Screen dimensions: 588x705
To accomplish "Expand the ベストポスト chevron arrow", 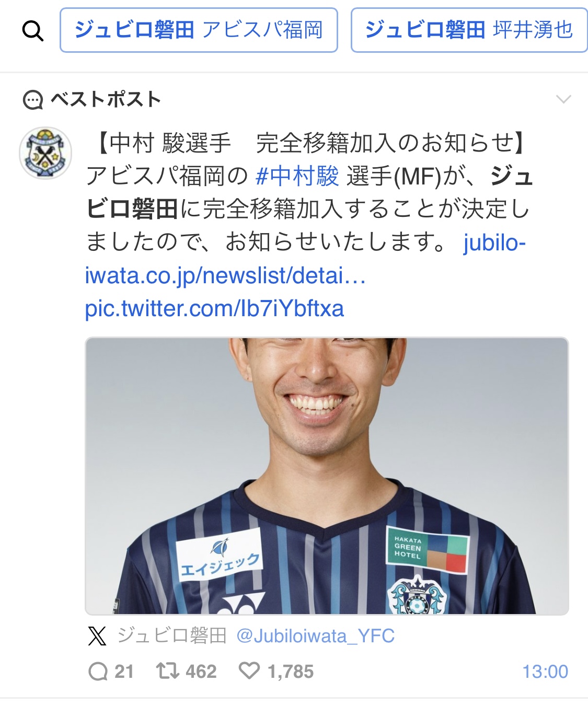I will click(563, 99).
